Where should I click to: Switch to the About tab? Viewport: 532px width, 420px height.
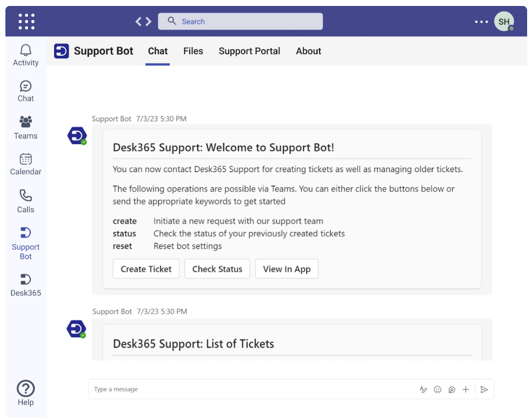[x=308, y=51]
